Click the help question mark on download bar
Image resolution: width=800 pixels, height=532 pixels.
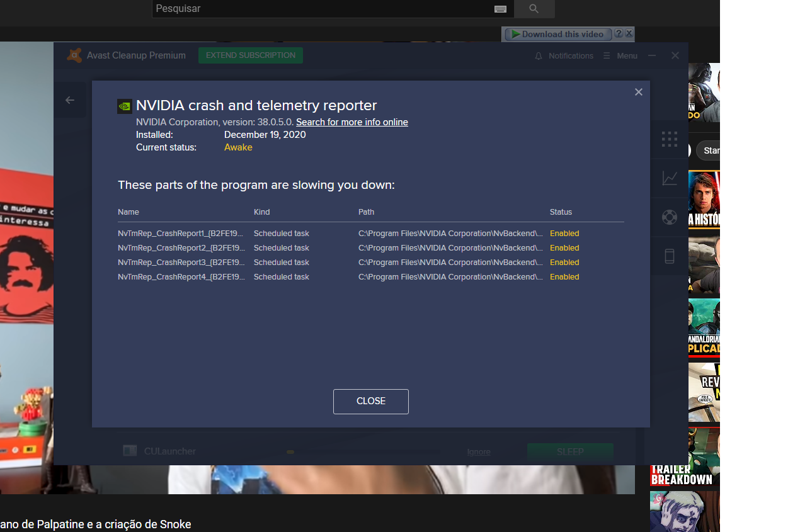click(619, 33)
